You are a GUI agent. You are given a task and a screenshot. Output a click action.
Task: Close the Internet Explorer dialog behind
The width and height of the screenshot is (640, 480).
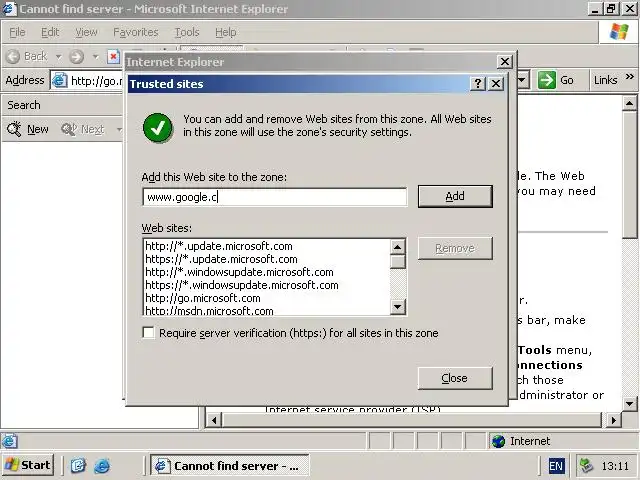pyautogui.click(x=505, y=62)
